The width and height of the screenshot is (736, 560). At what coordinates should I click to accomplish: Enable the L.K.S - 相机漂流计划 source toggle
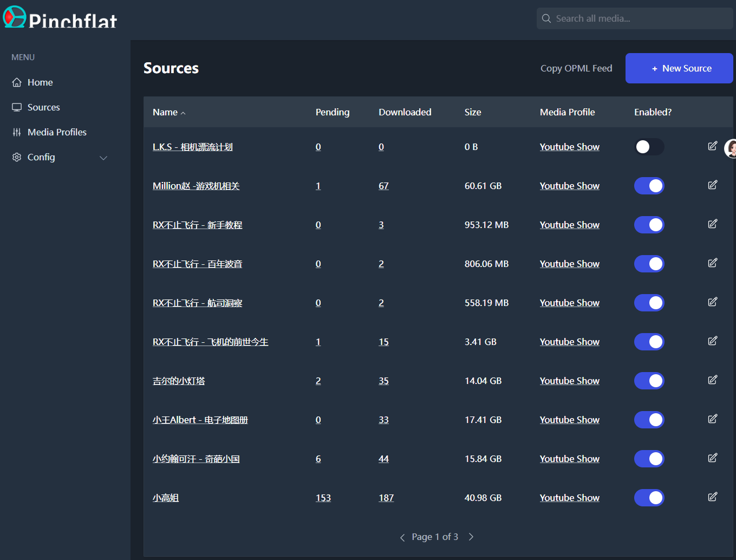pos(649,147)
